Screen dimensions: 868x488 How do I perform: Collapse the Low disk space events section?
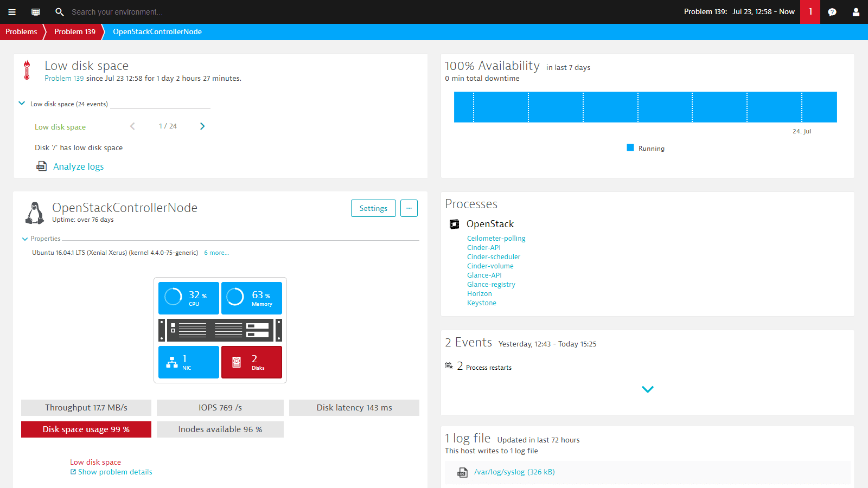[22, 104]
